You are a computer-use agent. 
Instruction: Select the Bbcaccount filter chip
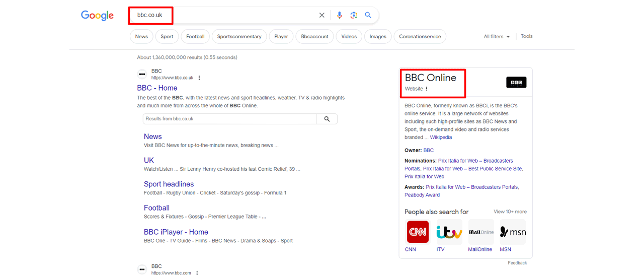click(315, 36)
